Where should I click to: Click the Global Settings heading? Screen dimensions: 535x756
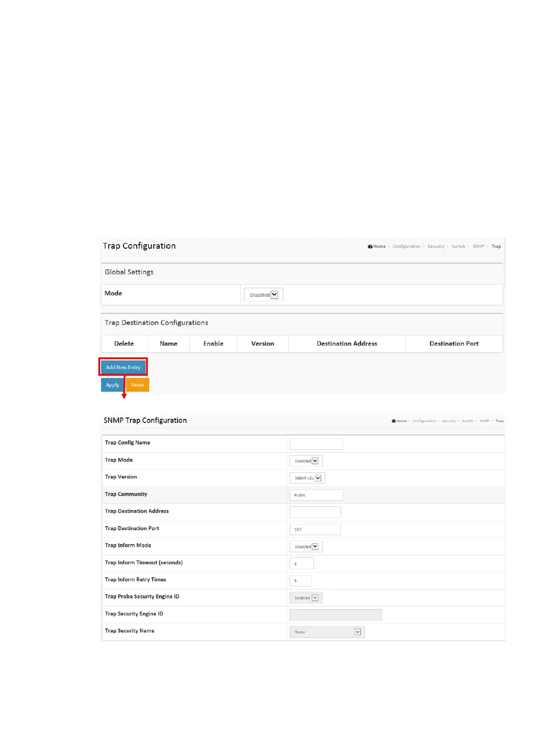pos(129,272)
